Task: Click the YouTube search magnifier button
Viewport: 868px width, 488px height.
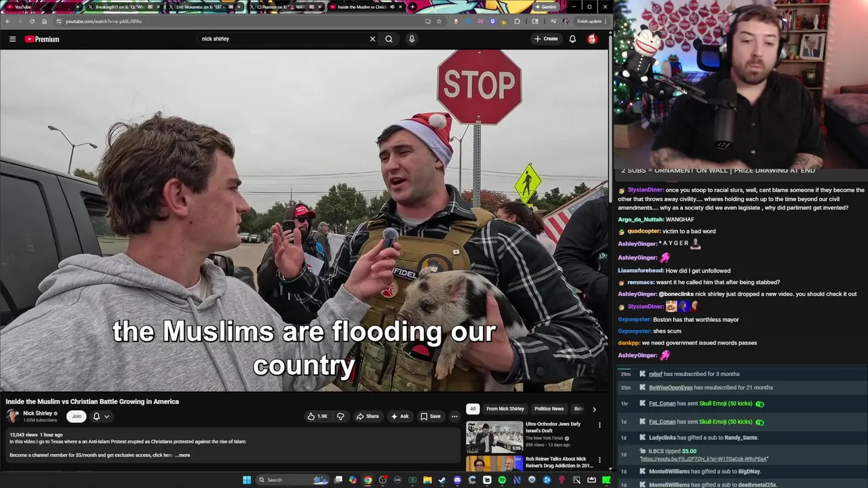Action: [x=389, y=39]
